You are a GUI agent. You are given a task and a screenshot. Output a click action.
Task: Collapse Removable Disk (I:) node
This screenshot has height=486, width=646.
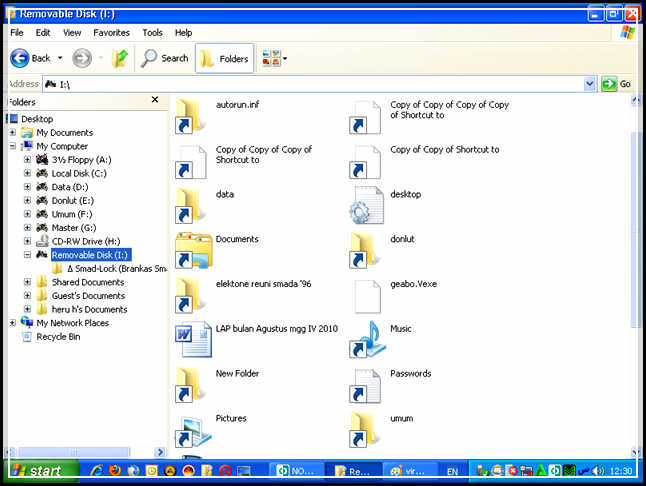pyautogui.click(x=27, y=255)
